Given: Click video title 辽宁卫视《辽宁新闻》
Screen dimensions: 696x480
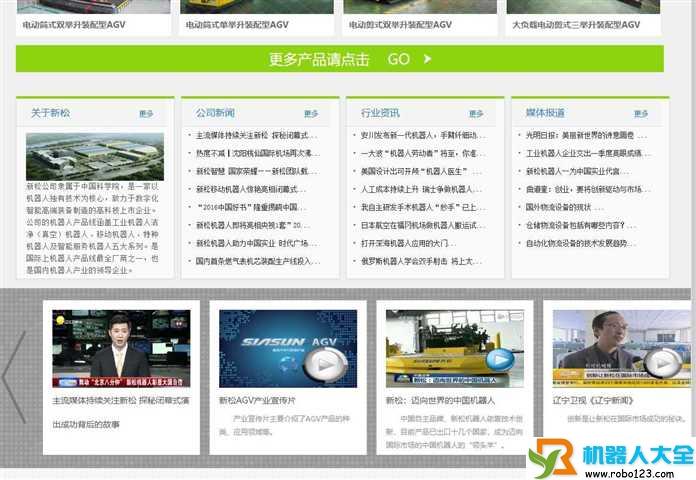Looking at the screenshot, I should tap(593, 401).
